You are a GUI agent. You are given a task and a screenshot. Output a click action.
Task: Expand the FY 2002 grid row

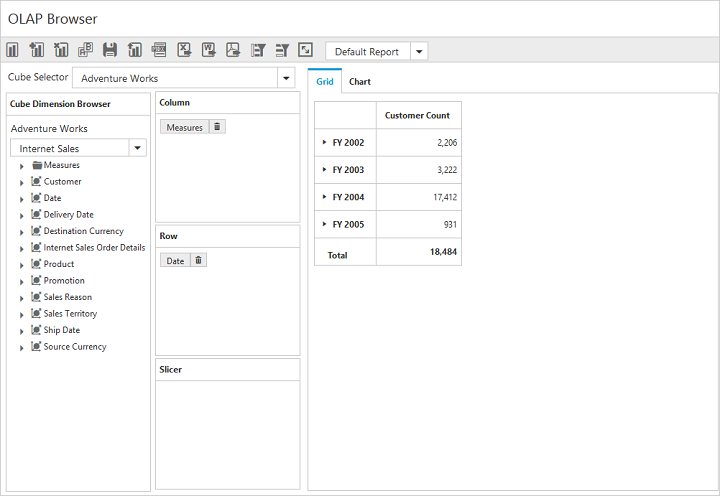point(324,142)
